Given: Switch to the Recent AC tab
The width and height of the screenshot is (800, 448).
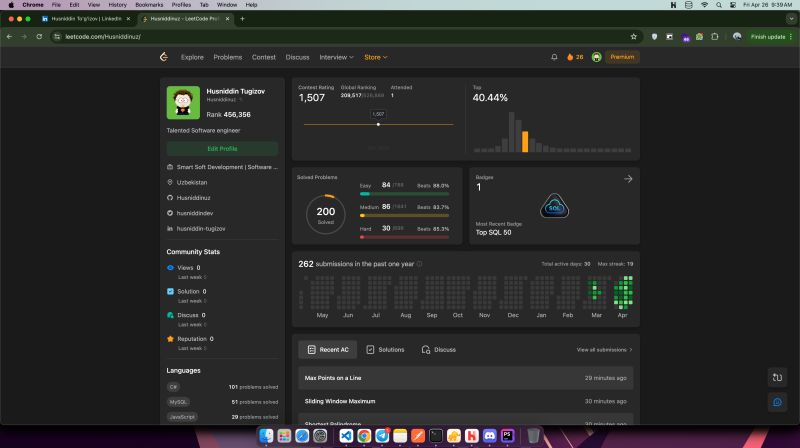Looking at the screenshot, I should pos(328,350).
